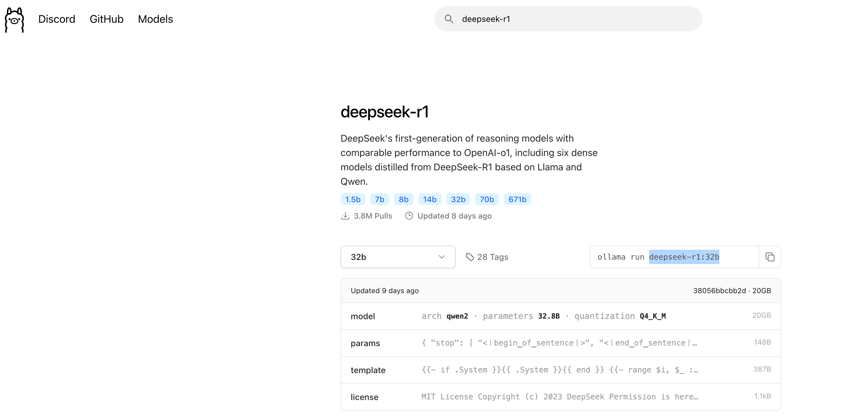
Task: Go to the Models page
Action: point(155,19)
